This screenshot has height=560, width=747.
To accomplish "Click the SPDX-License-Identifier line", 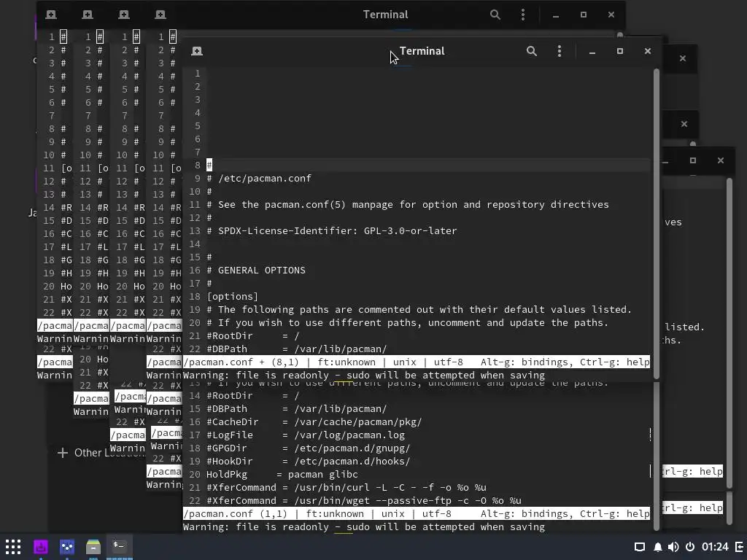I will tap(332, 231).
